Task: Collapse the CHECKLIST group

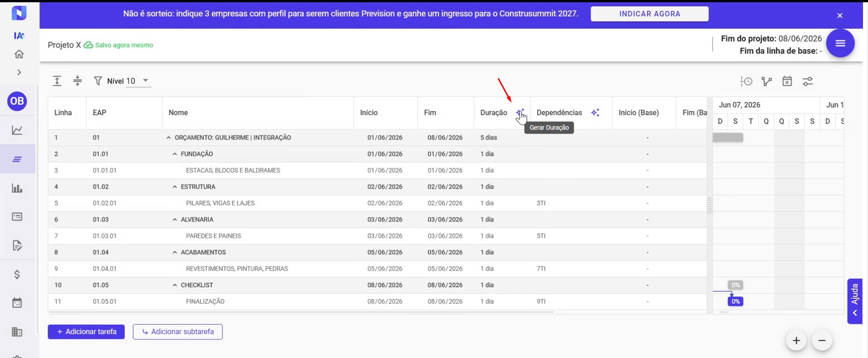Action: coord(175,285)
